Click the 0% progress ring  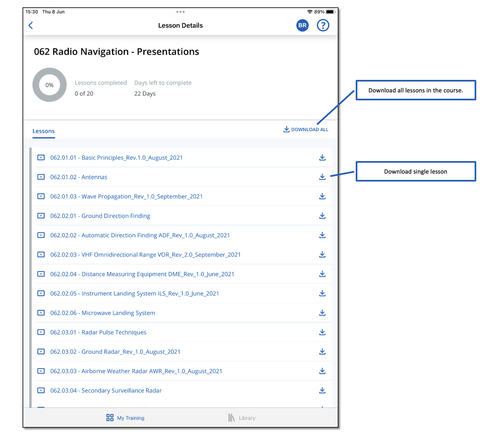tap(49, 85)
